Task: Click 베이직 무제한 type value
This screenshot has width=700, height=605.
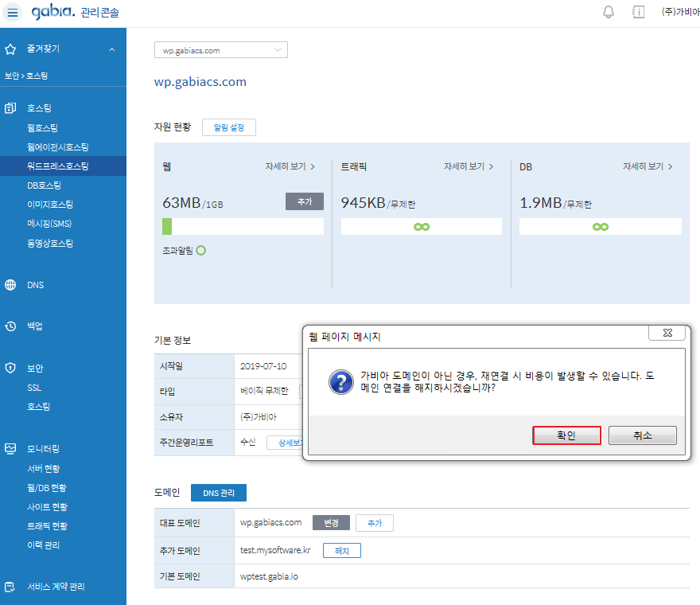Action: tap(264, 391)
